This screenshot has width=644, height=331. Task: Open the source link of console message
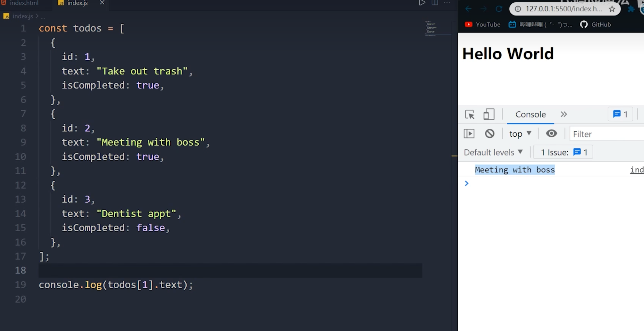click(x=637, y=170)
